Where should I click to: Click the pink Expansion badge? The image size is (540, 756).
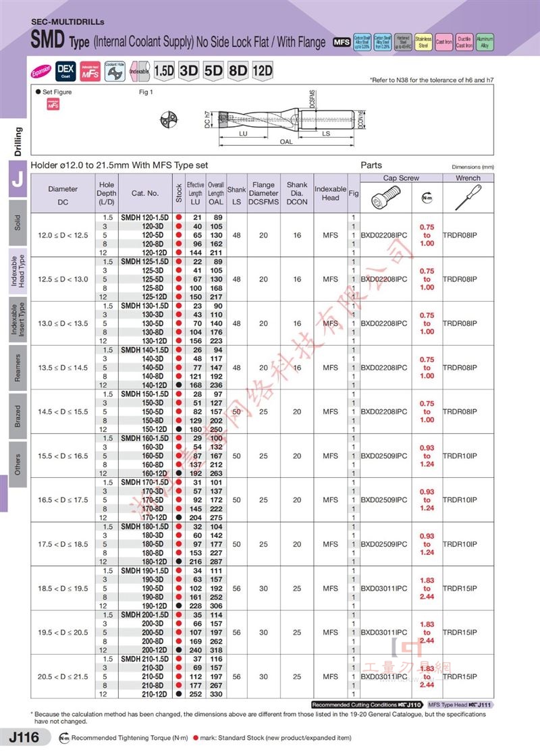tap(41, 72)
